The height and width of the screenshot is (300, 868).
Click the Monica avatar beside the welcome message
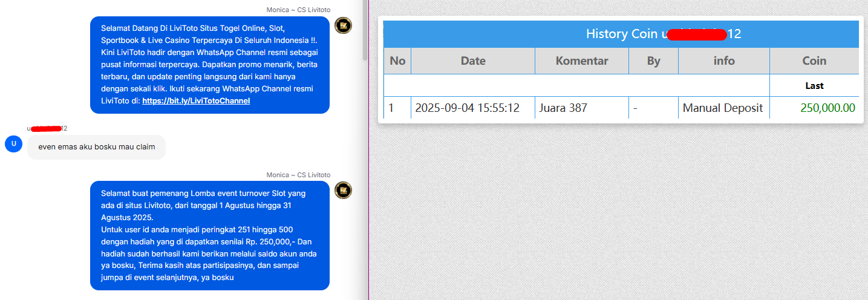344,25
